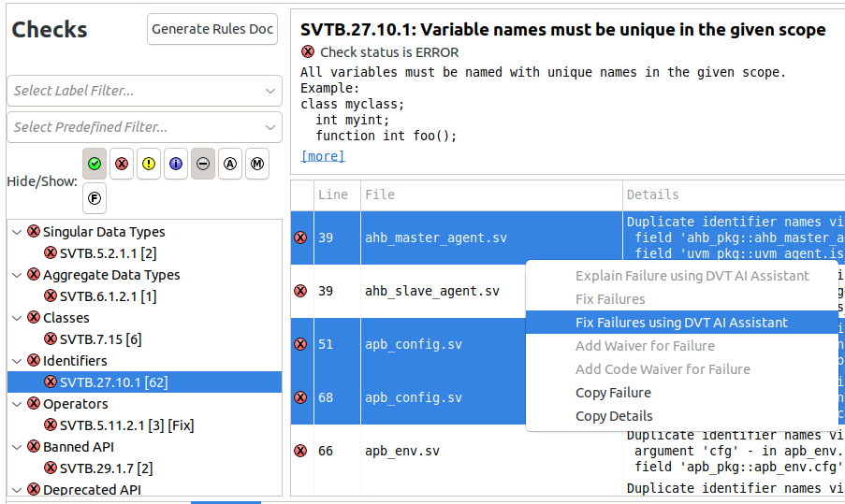The width and height of the screenshot is (845, 504).
Task: Toggle the green checkmark passed-checks filter
Action: point(95,164)
